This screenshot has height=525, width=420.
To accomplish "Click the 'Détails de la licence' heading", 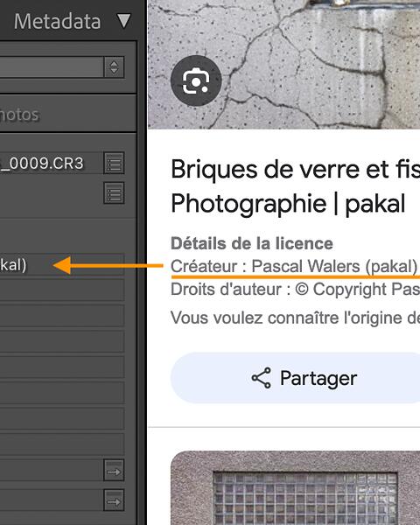I will click(x=252, y=243).
